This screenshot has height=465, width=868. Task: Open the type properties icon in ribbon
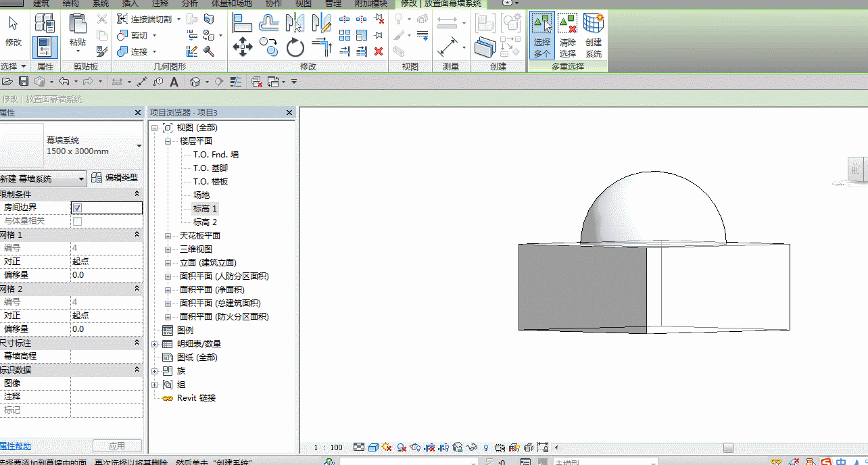coord(45,24)
